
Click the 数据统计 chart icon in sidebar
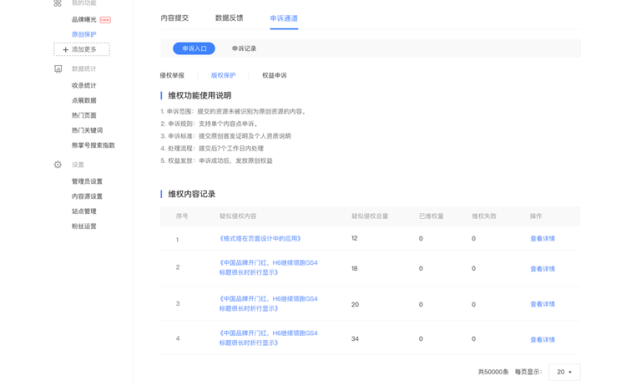[58, 69]
